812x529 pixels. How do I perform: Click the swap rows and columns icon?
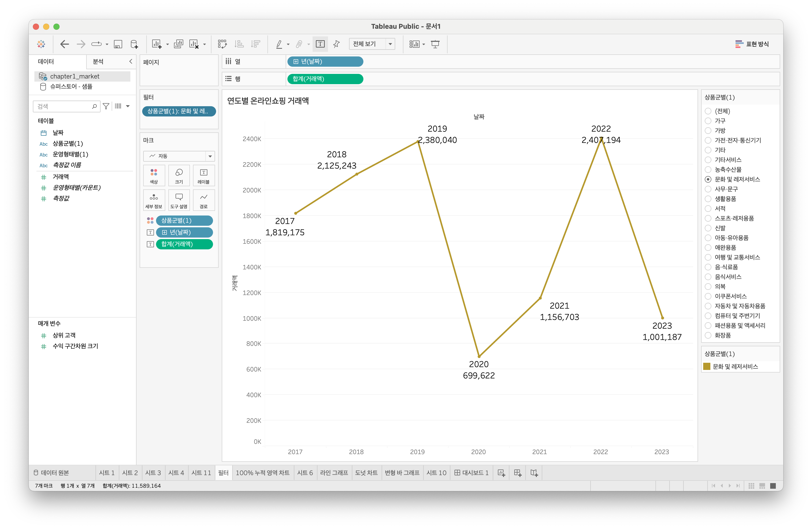click(223, 44)
